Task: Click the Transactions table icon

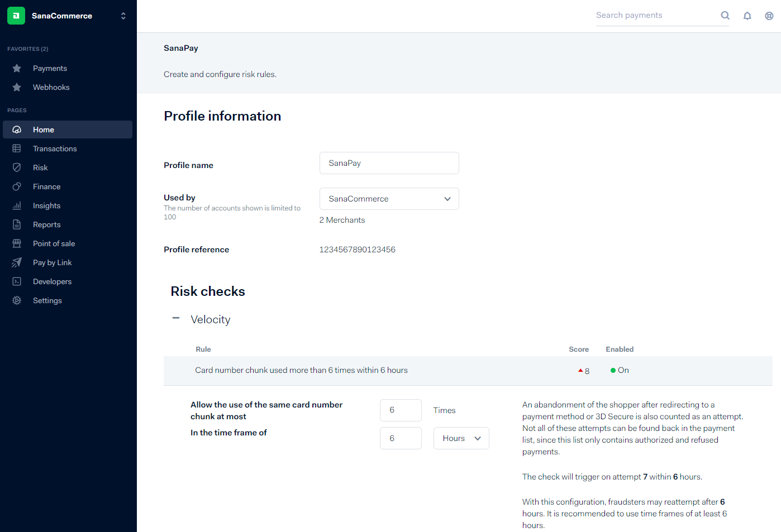Action: click(x=17, y=148)
